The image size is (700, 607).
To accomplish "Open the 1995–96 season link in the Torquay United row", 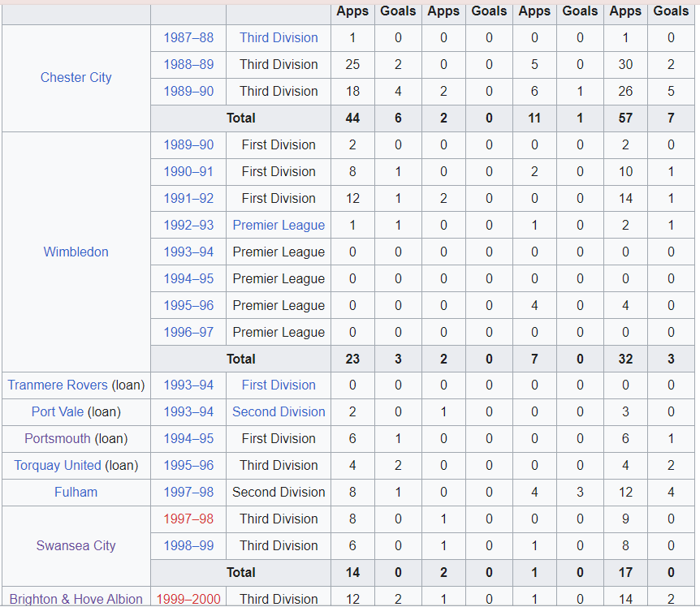I will (x=188, y=465).
